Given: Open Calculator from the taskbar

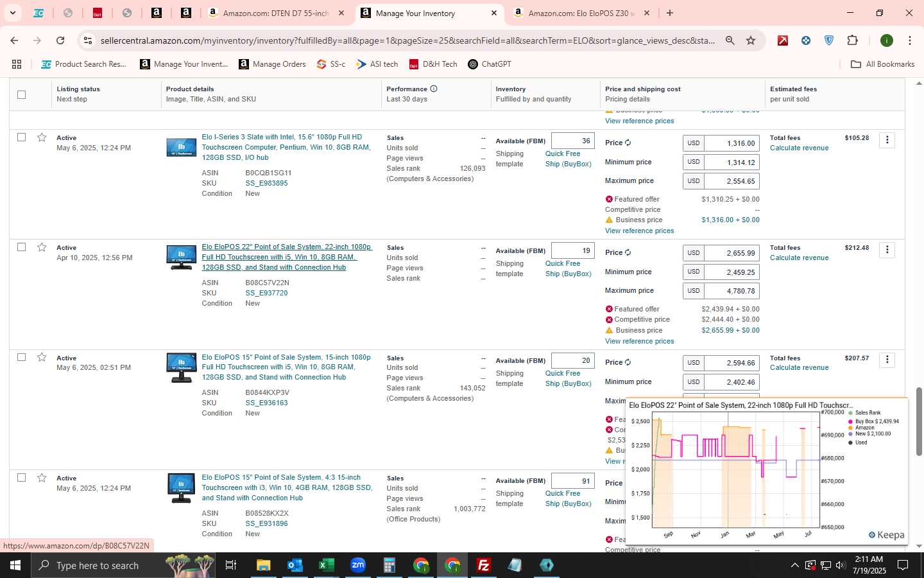Looking at the screenshot, I should point(389,565).
